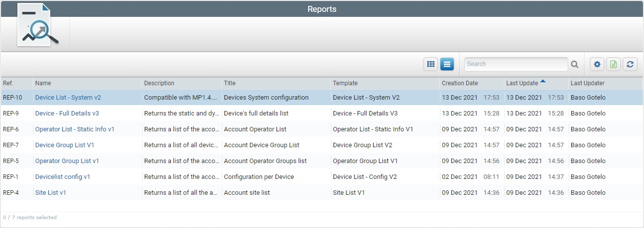Click template 'Device List - System V2'
The image size is (644, 228).
[366, 98]
